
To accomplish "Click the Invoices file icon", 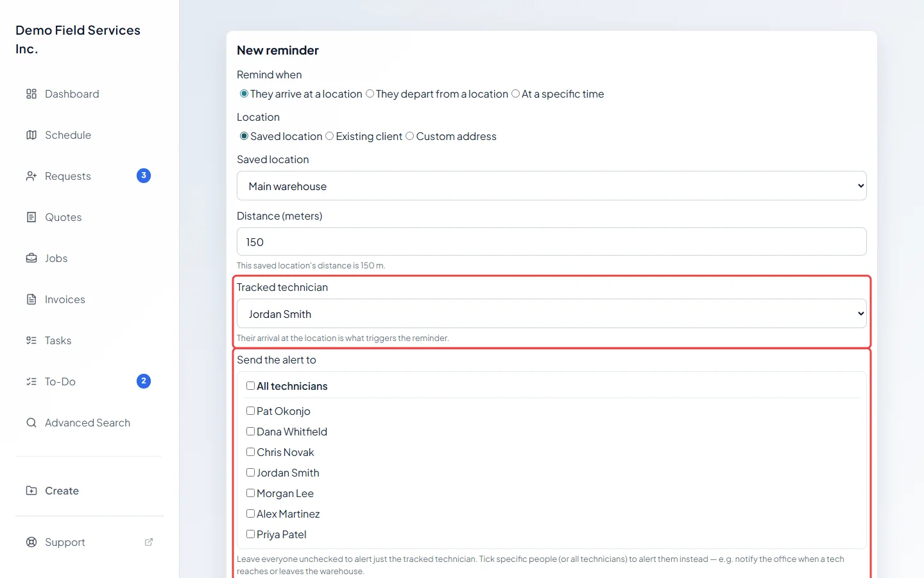I will click(31, 299).
